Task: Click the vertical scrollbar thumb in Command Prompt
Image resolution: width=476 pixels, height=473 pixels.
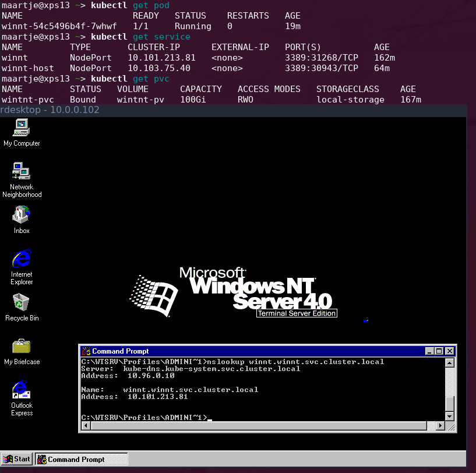Action: tap(450, 404)
